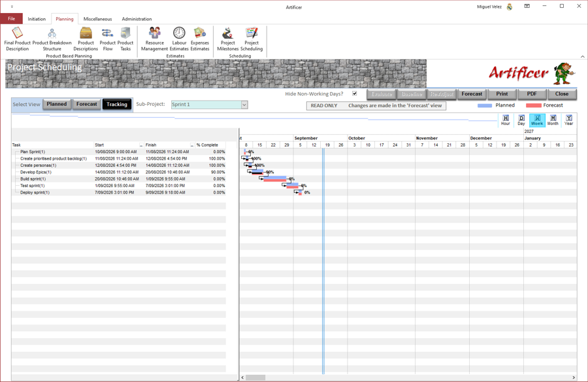Click the Gantt horizontal scrollbar thumb
Image resolution: width=588 pixels, height=382 pixels.
pyautogui.click(x=255, y=377)
